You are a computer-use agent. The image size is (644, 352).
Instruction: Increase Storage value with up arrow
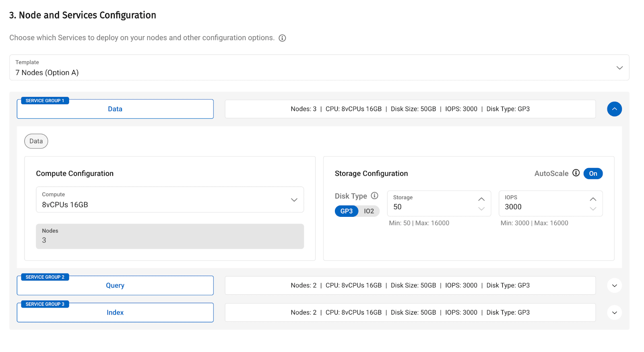click(481, 199)
